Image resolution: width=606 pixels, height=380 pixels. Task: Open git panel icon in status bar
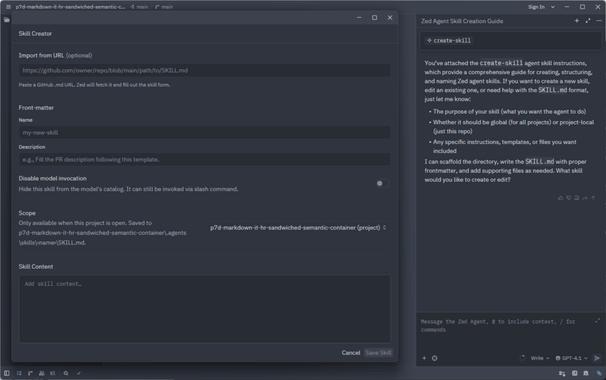(x=30, y=373)
